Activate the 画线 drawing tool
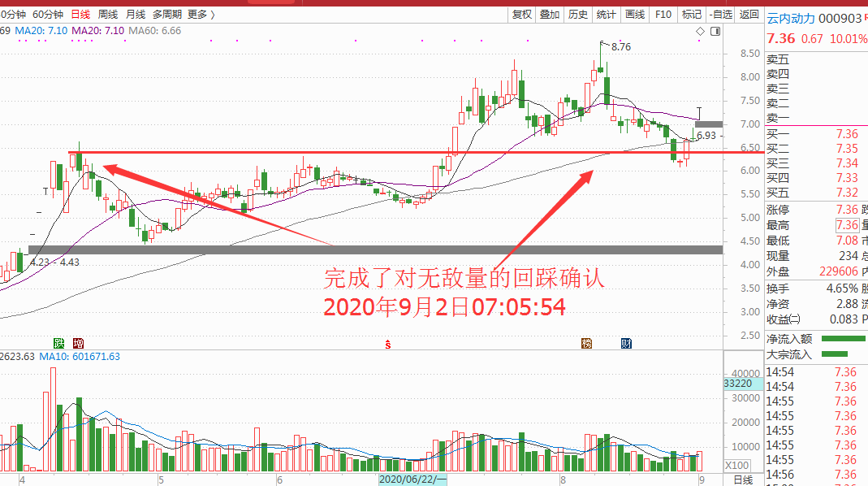This screenshot has height=486, width=868. pos(634,15)
